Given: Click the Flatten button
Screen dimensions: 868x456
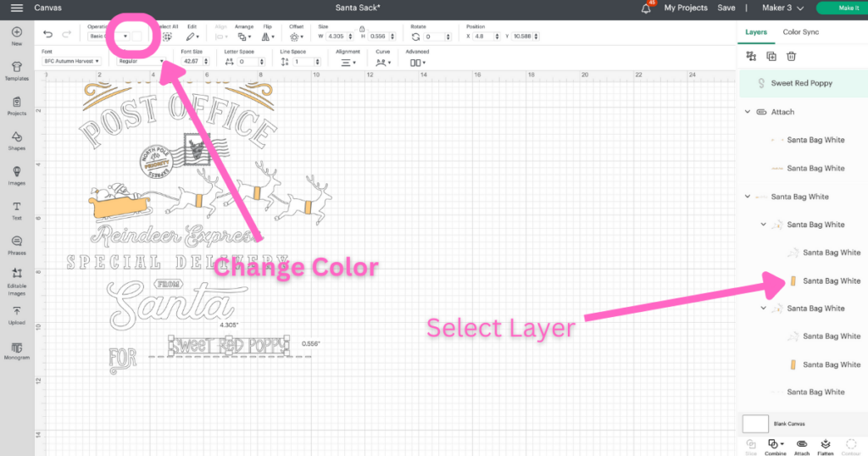Looking at the screenshot, I should (x=826, y=447).
